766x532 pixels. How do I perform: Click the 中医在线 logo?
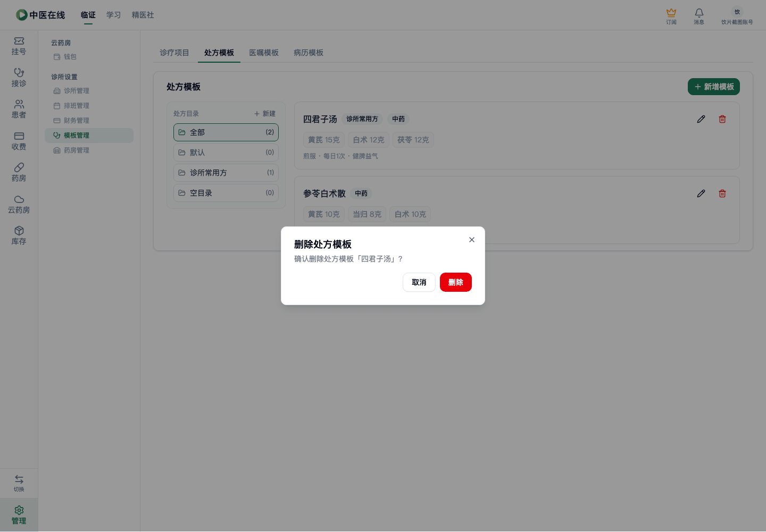coord(40,15)
